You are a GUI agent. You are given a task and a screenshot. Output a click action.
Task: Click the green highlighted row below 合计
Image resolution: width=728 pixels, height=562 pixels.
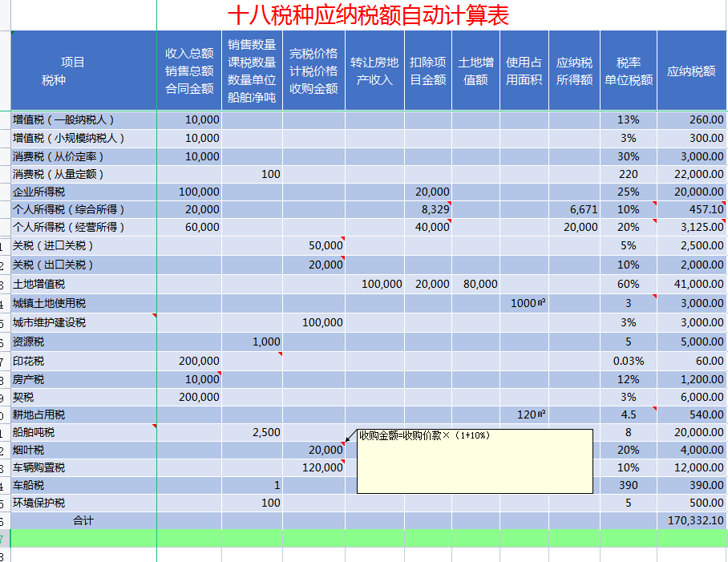point(369,538)
